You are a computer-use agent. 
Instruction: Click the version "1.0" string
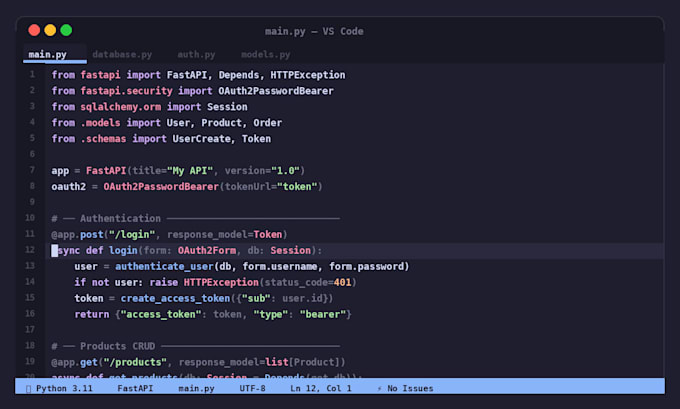pyautogui.click(x=285, y=170)
